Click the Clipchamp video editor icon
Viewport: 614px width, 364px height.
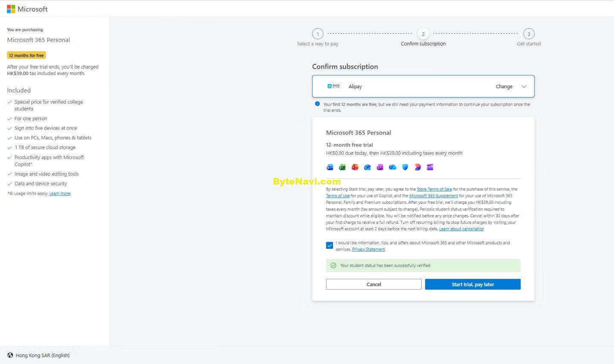[x=430, y=167]
